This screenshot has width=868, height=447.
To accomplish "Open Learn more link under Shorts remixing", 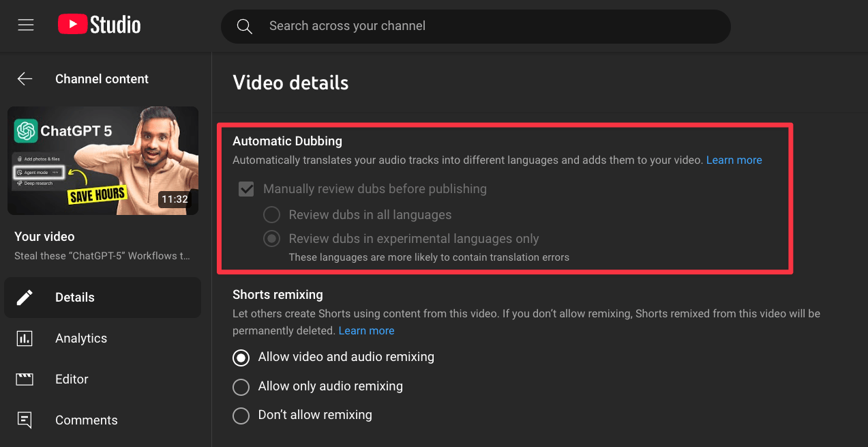I will click(x=366, y=331).
